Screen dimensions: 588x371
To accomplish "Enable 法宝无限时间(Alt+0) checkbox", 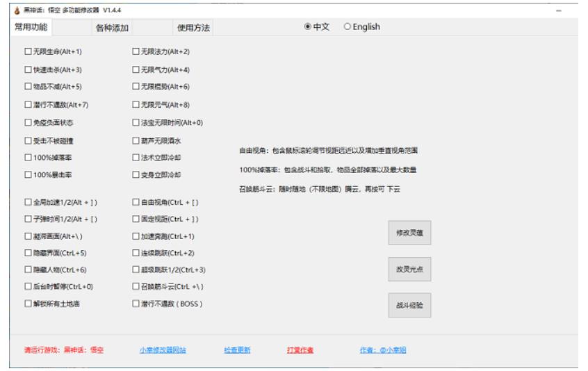I will [x=136, y=122].
